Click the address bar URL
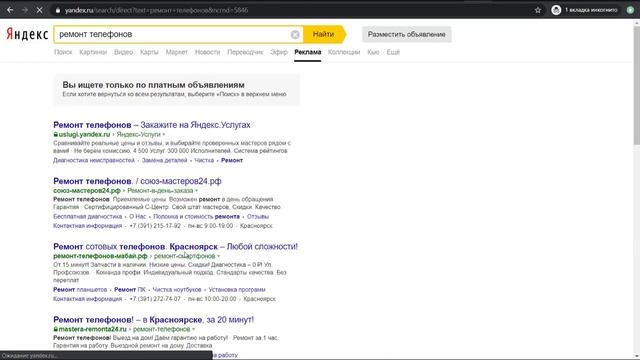Viewport: 640px width, 360px height. click(x=156, y=10)
